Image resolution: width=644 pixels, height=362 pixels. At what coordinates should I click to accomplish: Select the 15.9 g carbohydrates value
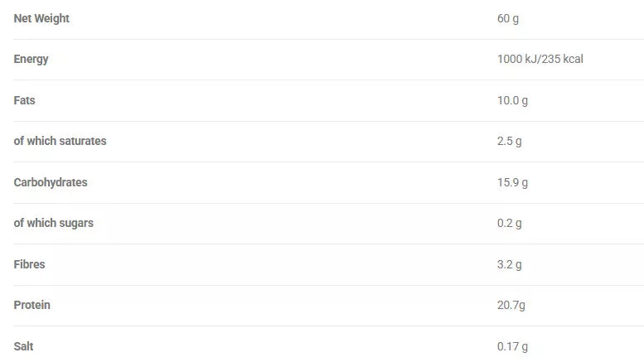[x=512, y=182]
